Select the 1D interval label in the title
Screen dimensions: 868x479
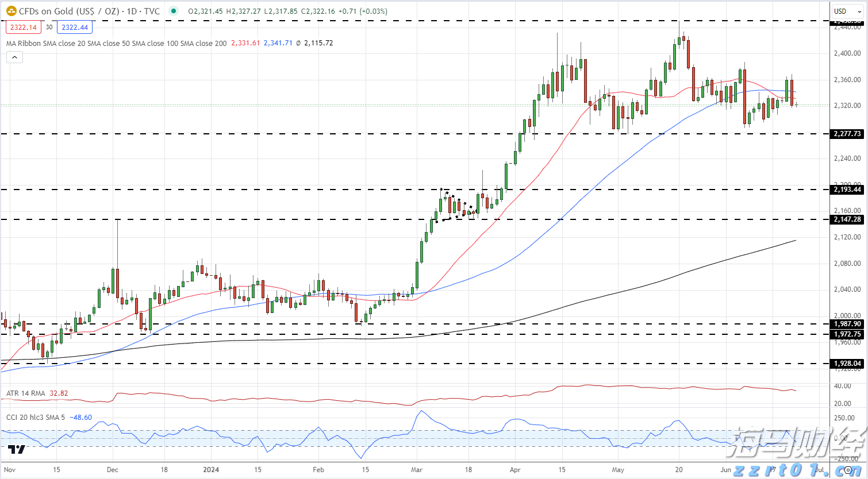(133, 11)
